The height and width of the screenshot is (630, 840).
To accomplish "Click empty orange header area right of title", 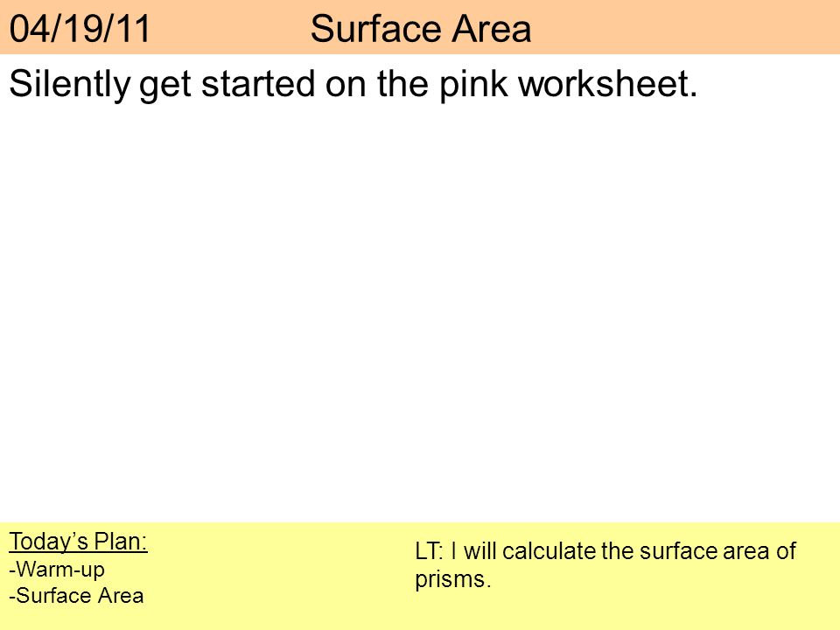I will tap(686, 27).
